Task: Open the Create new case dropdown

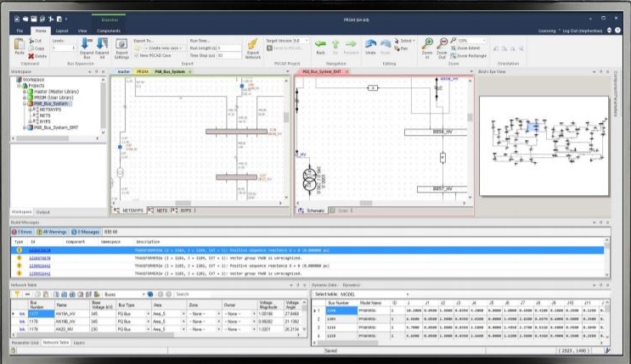Action: coord(165,48)
